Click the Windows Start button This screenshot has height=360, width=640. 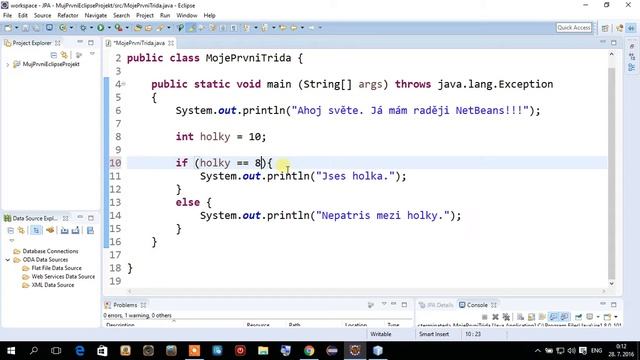11,351
